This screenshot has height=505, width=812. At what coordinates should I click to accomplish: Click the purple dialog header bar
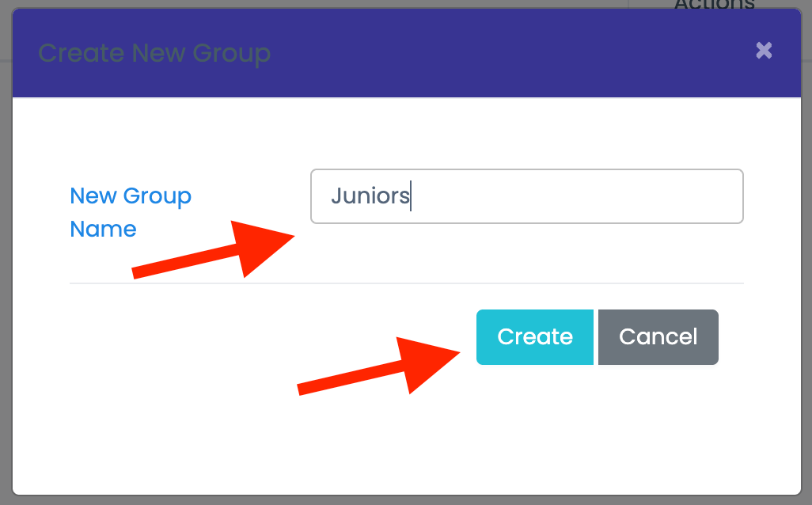coord(475,52)
